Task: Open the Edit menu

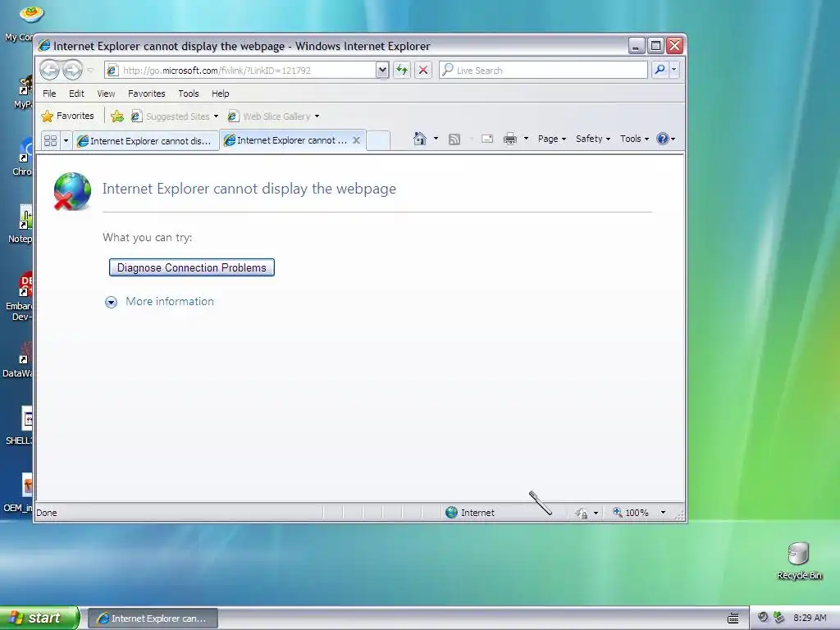Action: click(76, 94)
